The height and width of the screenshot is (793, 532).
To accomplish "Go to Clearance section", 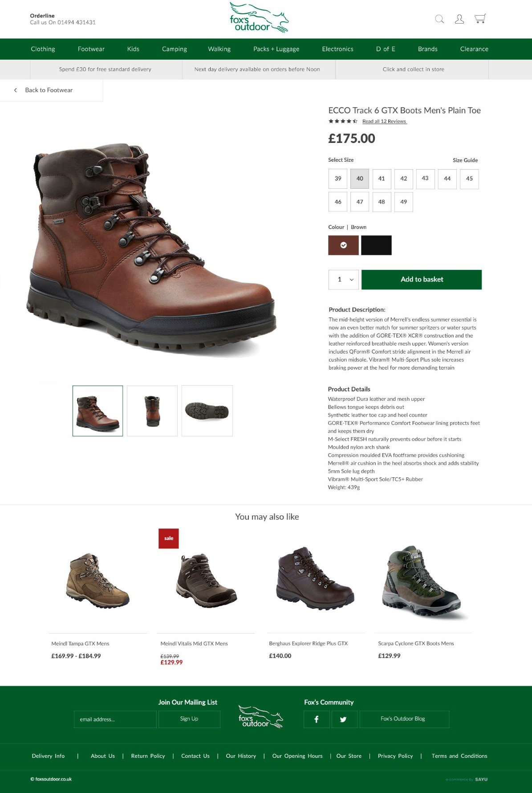I will (474, 49).
